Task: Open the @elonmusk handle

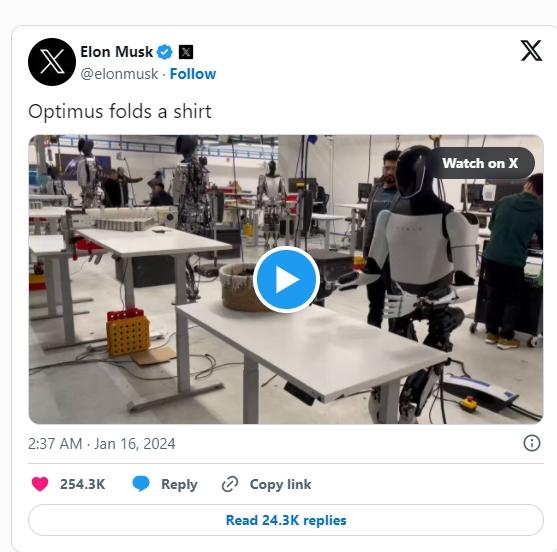Action: pos(119,74)
